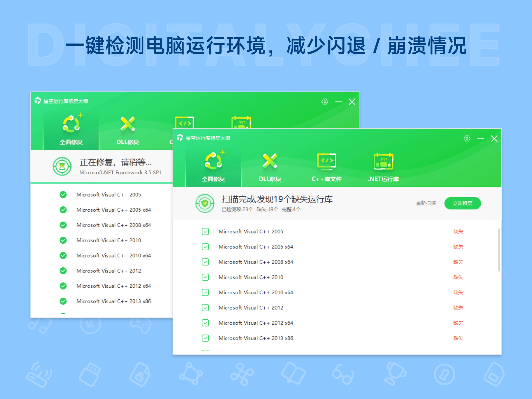Click the shield scan-result icon

point(205,203)
